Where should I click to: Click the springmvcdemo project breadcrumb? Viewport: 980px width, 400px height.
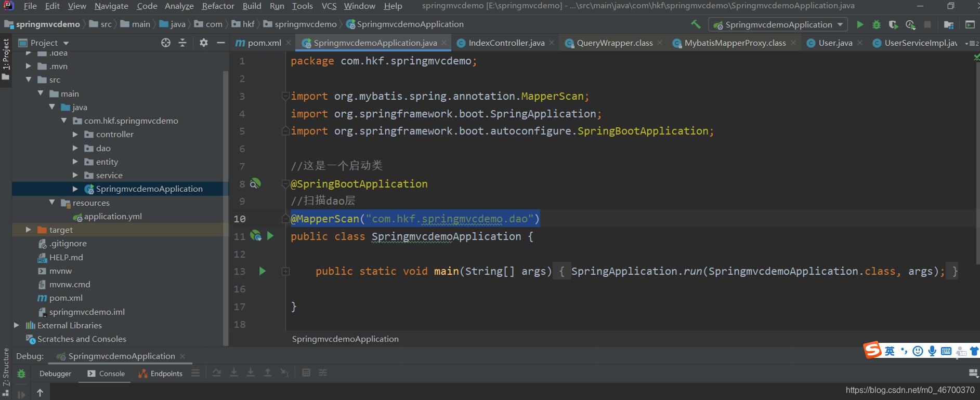click(43, 24)
